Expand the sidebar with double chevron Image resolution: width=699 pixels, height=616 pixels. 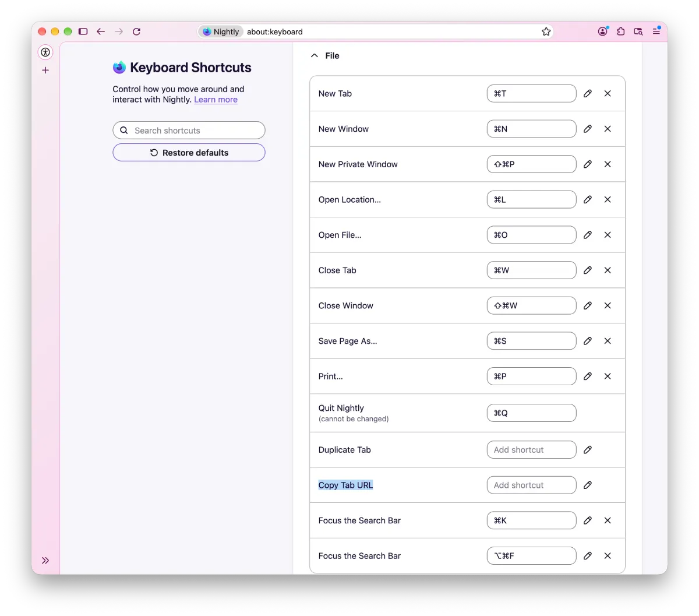(45, 561)
